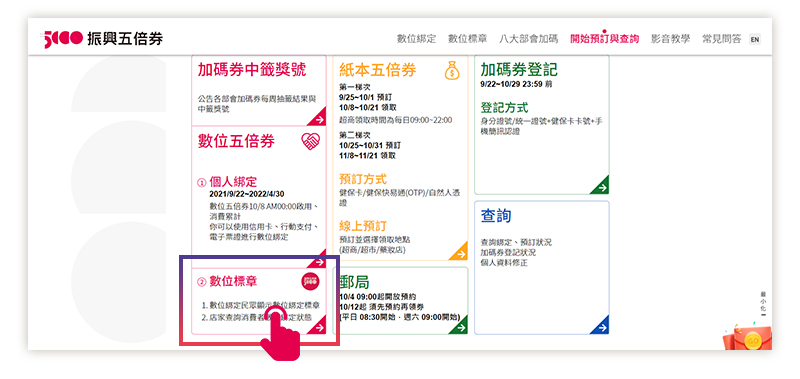
Task: Minimize the floating widget with 最小化
Action: point(763,304)
